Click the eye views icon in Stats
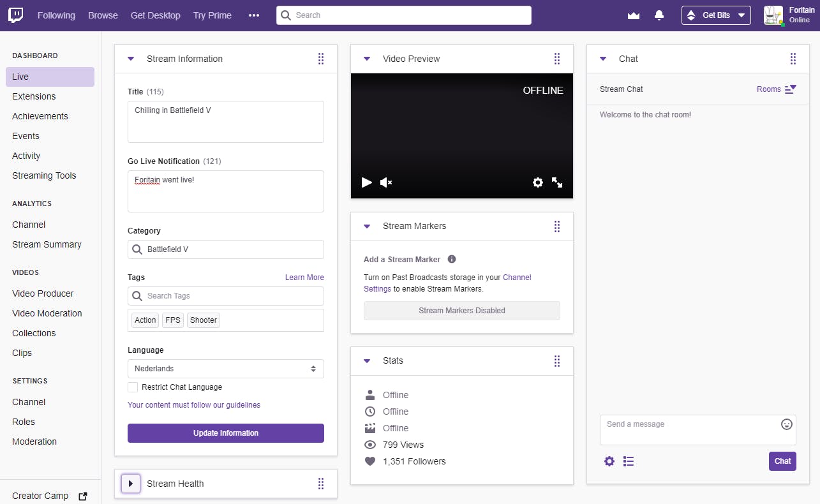This screenshot has width=820, height=504. tap(370, 445)
